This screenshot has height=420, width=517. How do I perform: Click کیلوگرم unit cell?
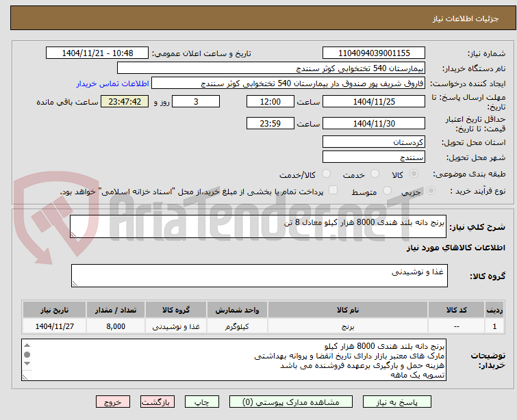[x=237, y=326]
